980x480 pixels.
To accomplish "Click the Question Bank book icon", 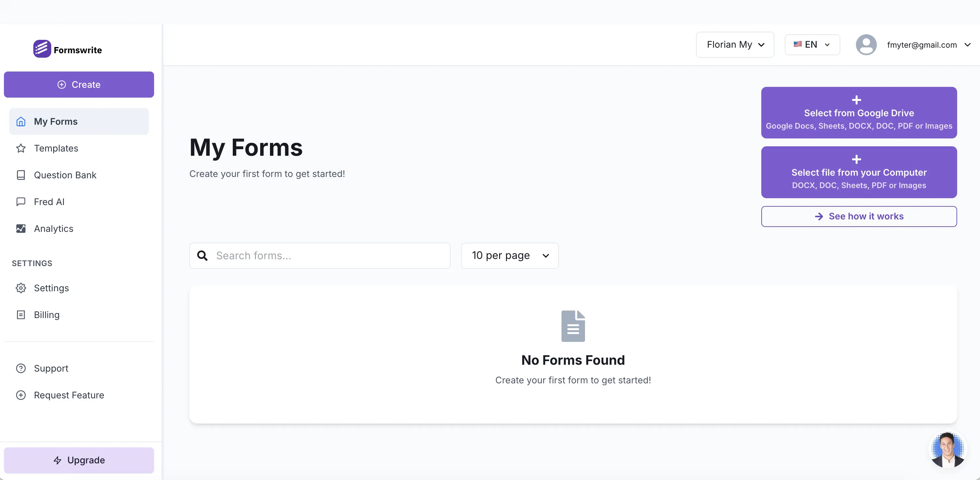I will 21,175.
